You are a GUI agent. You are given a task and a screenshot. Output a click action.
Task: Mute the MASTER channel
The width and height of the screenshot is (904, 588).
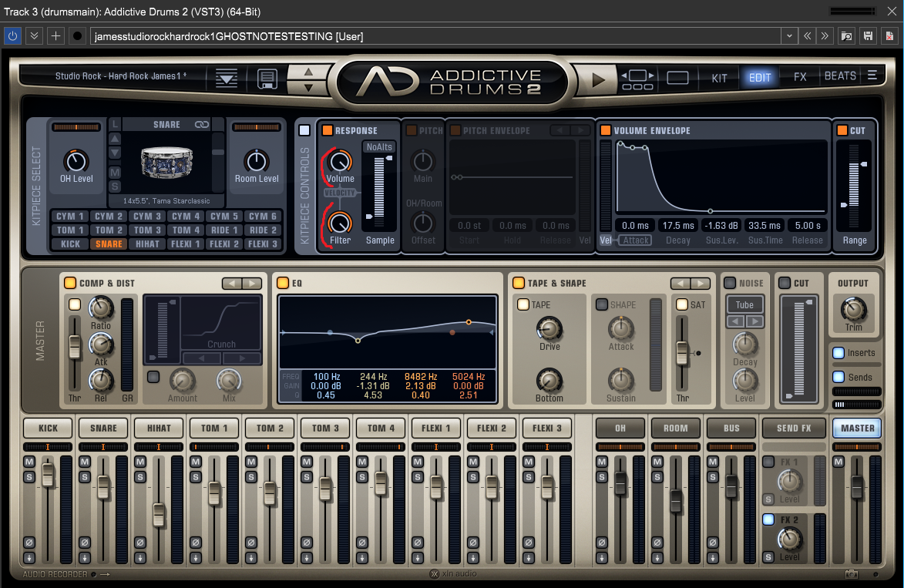coord(838,462)
